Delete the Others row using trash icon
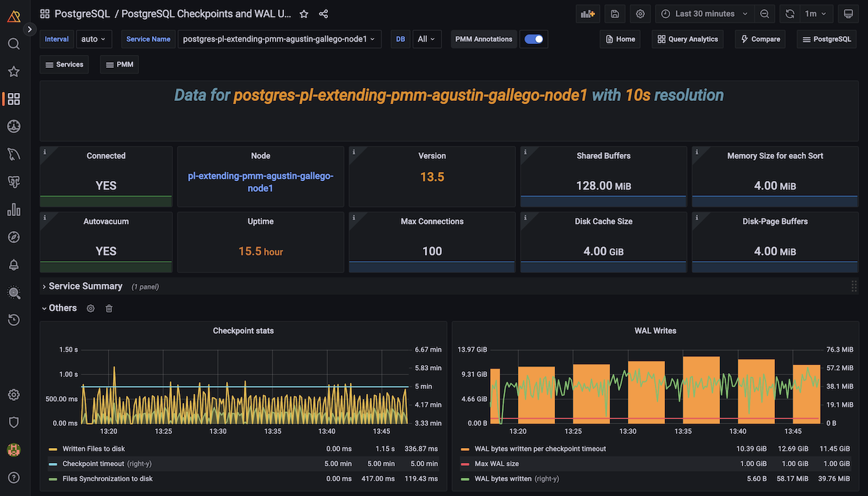 (109, 308)
